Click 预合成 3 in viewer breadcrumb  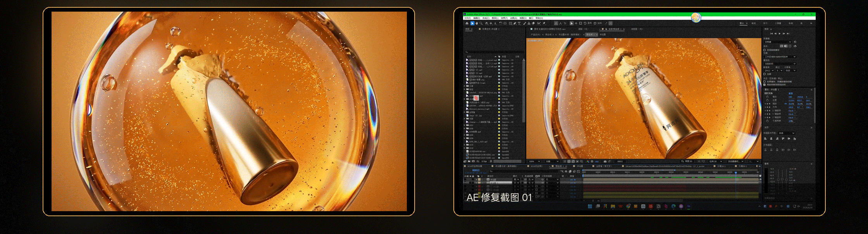(549, 34)
